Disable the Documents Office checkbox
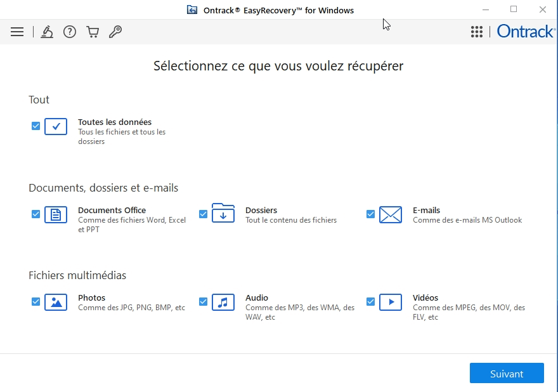The image size is (558, 392). tap(36, 215)
